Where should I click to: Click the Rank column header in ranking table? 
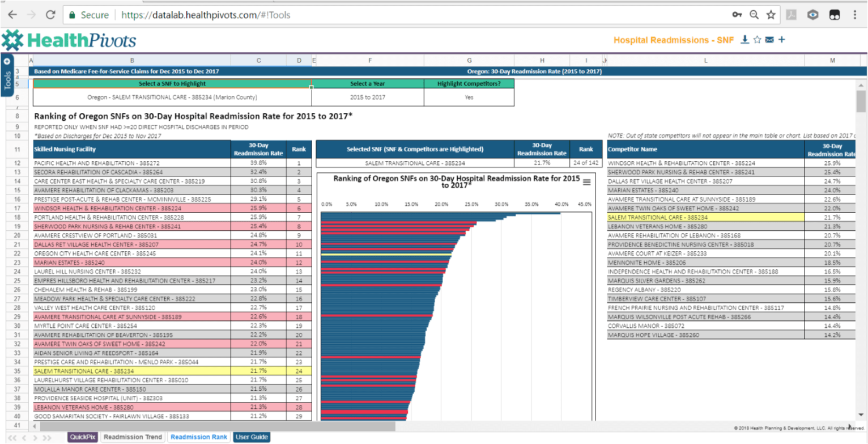coord(298,149)
